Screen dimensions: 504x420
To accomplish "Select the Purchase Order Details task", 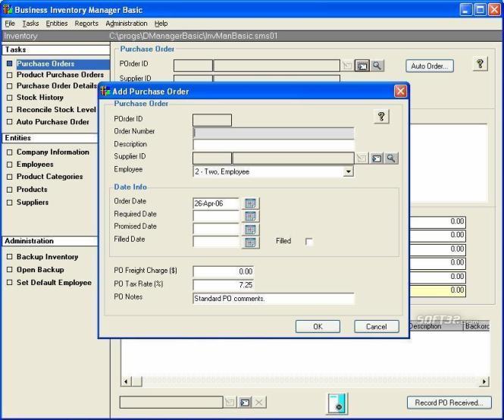I will pos(57,86).
